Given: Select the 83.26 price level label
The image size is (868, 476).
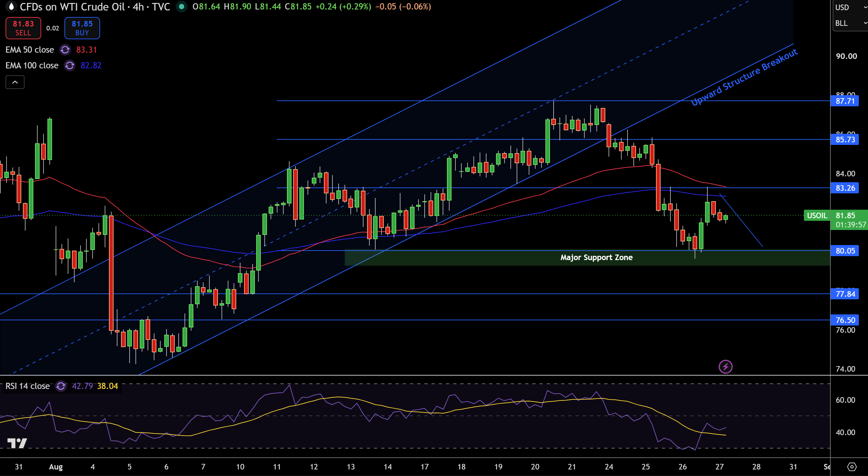Looking at the screenshot, I should point(845,188).
